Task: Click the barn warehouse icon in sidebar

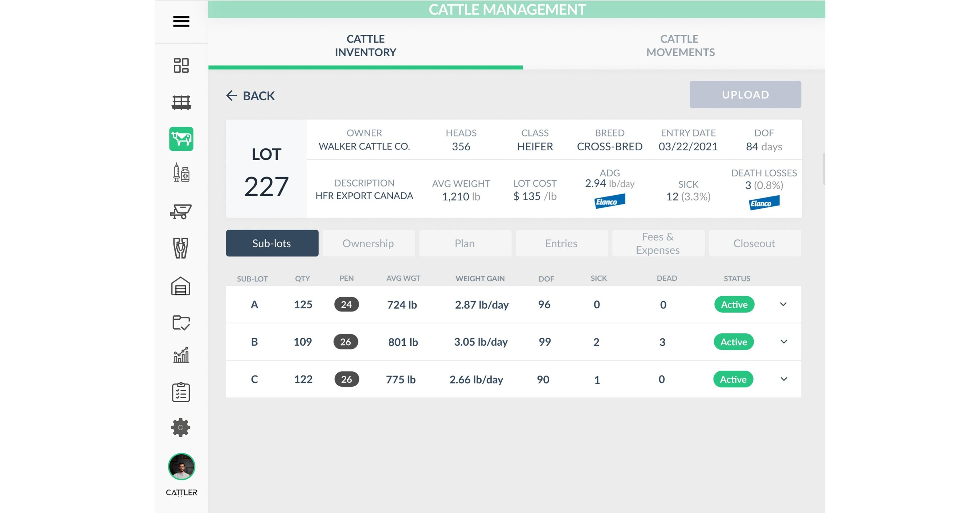Action: point(181,286)
